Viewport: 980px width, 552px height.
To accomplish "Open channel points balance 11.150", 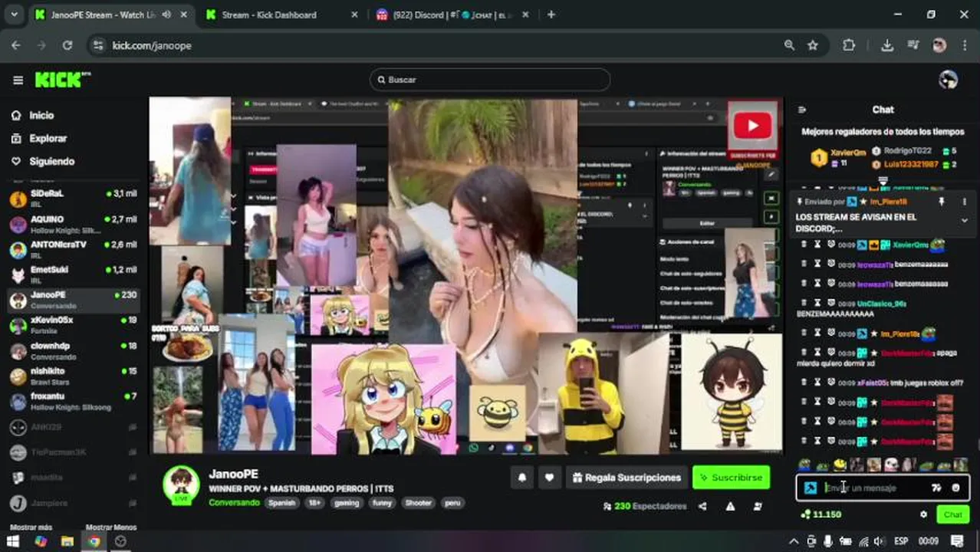I will click(x=821, y=514).
